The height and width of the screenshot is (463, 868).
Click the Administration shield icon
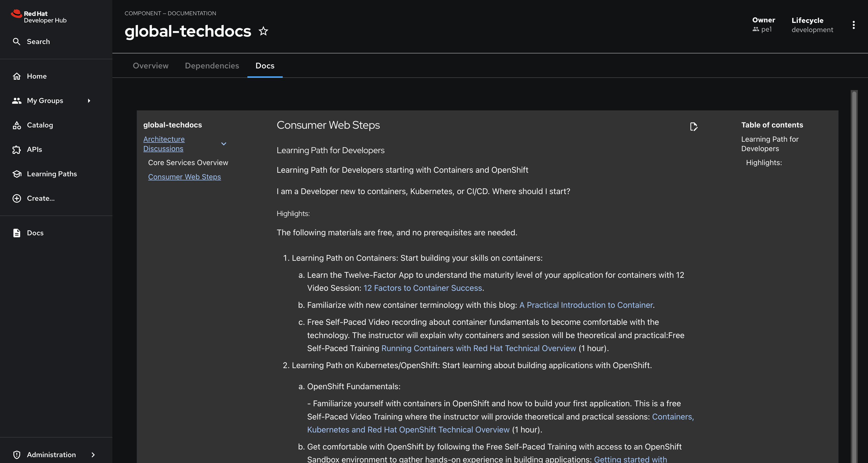coord(17,455)
